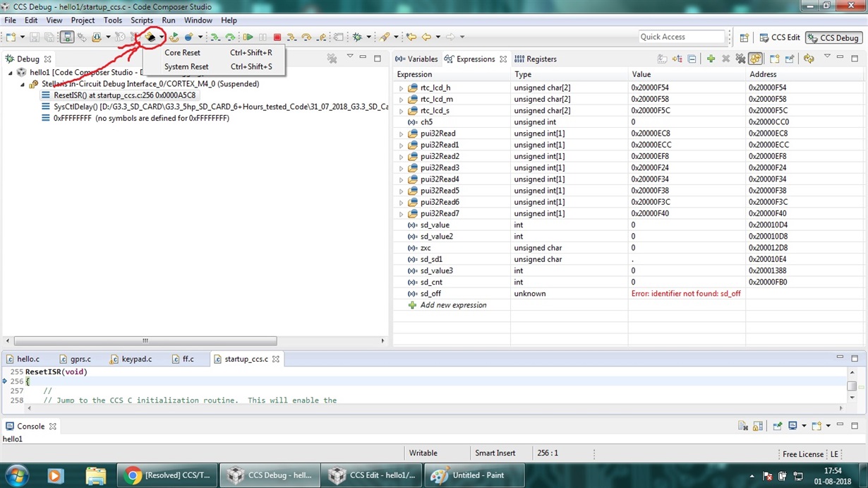The image size is (868, 488).
Task: Click Add new expression row
Action: click(x=453, y=305)
